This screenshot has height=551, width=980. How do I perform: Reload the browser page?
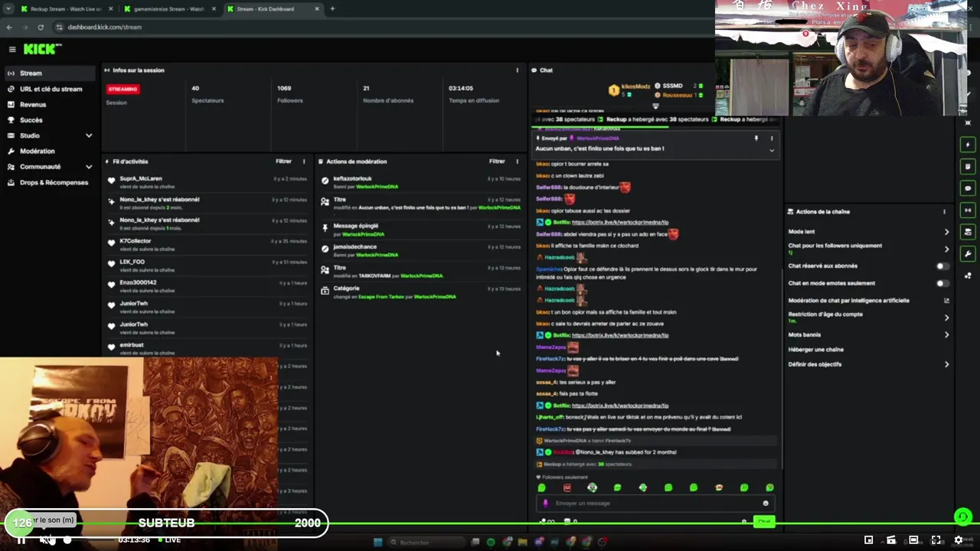coord(41,27)
